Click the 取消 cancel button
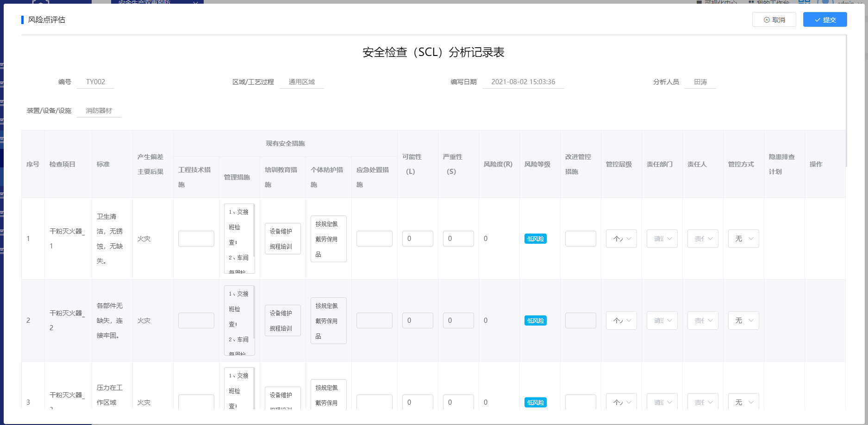The height and width of the screenshot is (425, 868). point(774,19)
